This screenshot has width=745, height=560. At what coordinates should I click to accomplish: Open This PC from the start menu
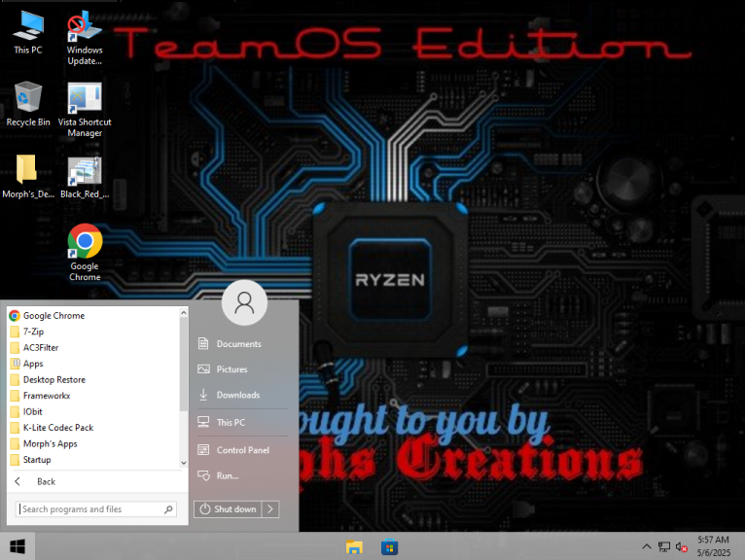pyautogui.click(x=242, y=422)
